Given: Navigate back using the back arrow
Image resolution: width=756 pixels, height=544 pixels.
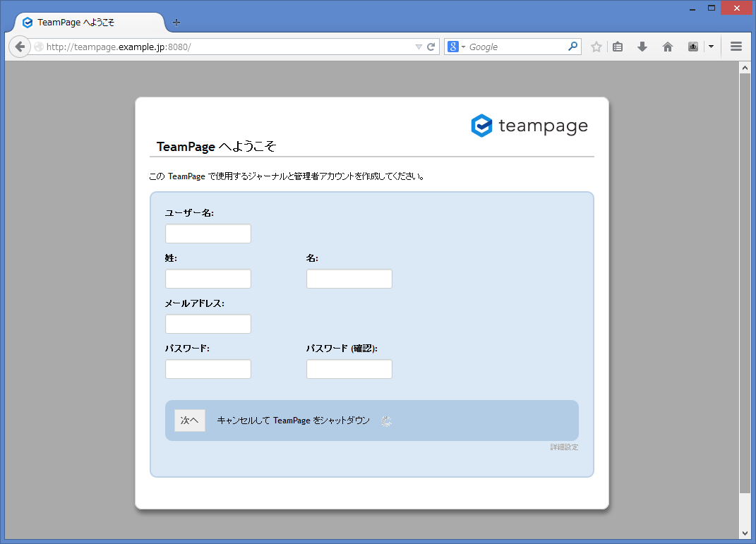Looking at the screenshot, I should coord(20,46).
